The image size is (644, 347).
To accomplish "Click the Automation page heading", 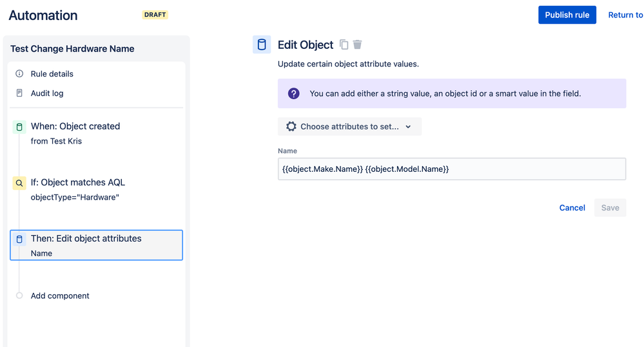I will pyautogui.click(x=43, y=15).
